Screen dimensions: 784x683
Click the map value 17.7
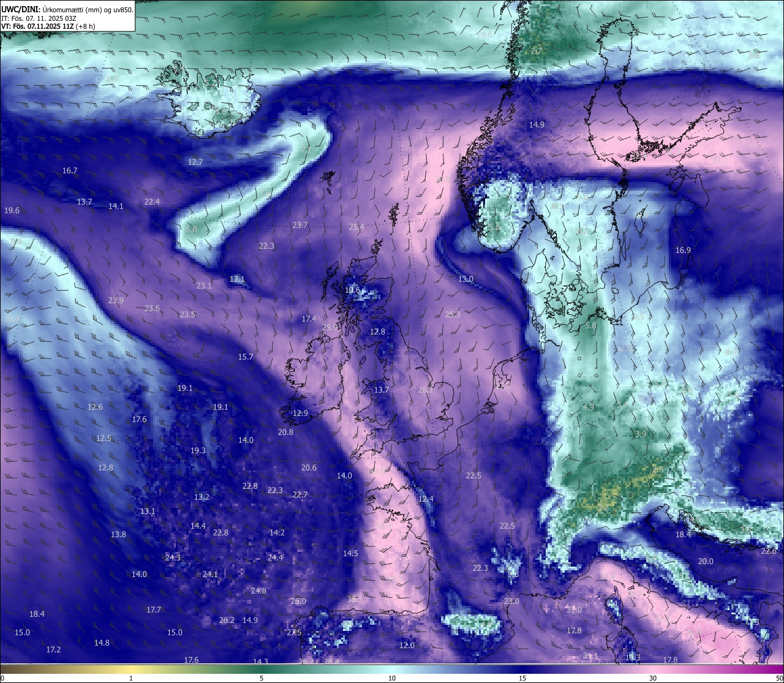[x=154, y=609]
